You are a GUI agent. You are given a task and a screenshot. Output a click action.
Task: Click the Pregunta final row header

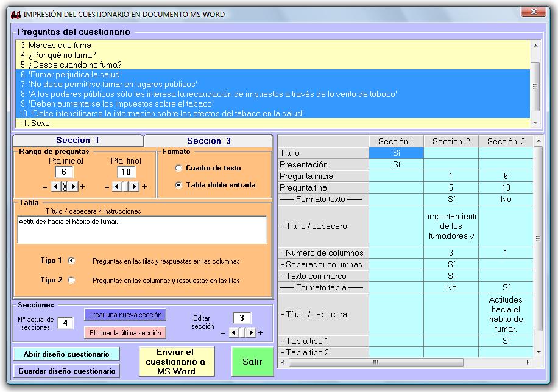coord(323,187)
